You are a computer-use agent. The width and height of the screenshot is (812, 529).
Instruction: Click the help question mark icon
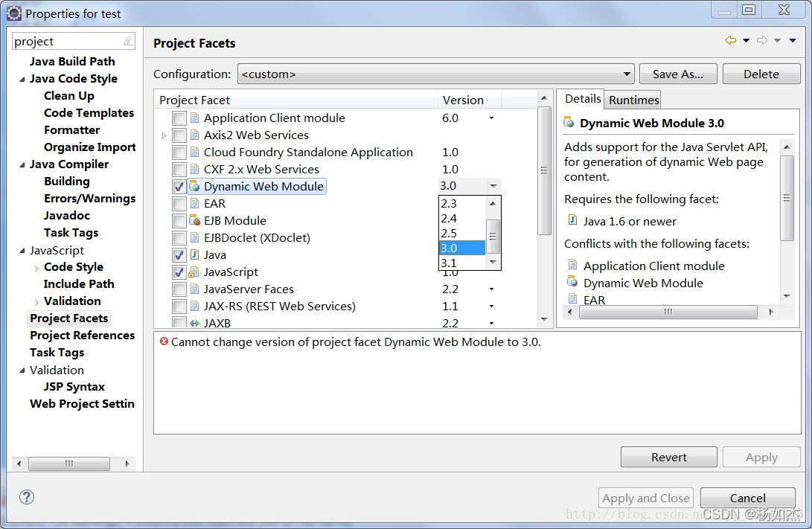(x=26, y=498)
